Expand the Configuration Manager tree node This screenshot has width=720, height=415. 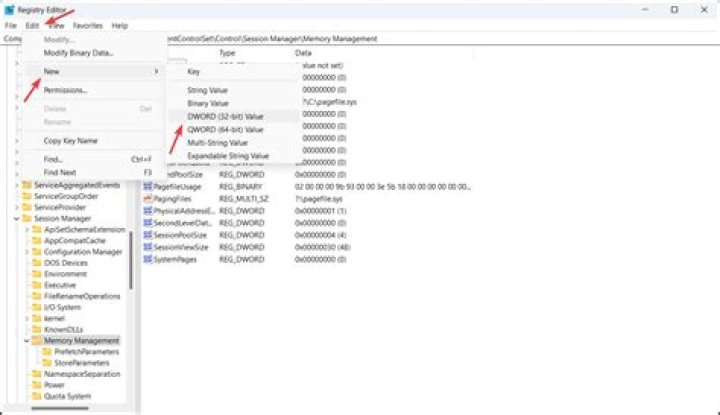click(x=27, y=251)
